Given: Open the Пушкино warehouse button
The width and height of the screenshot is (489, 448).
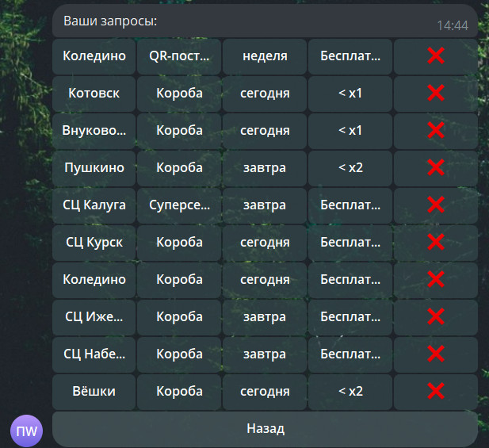Looking at the screenshot, I should pos(94,167).
